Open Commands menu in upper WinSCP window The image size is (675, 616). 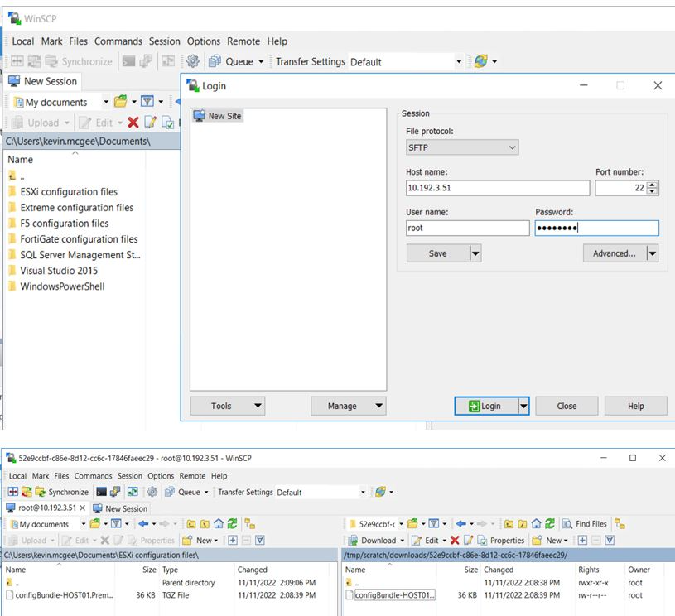pos(118,41)
